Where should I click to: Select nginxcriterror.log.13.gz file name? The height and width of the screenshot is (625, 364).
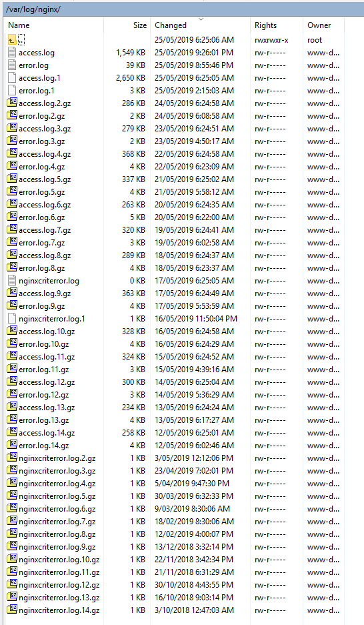[x=59, y=598]
